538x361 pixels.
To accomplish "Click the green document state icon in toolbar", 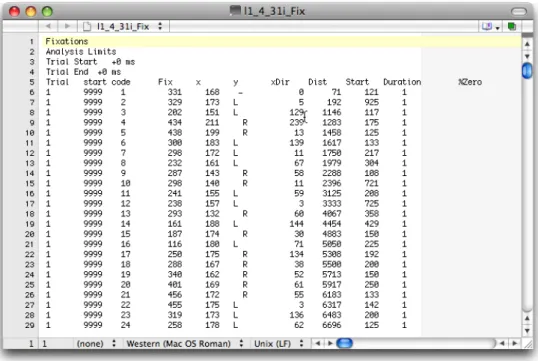I will click(x=512, y=26).
